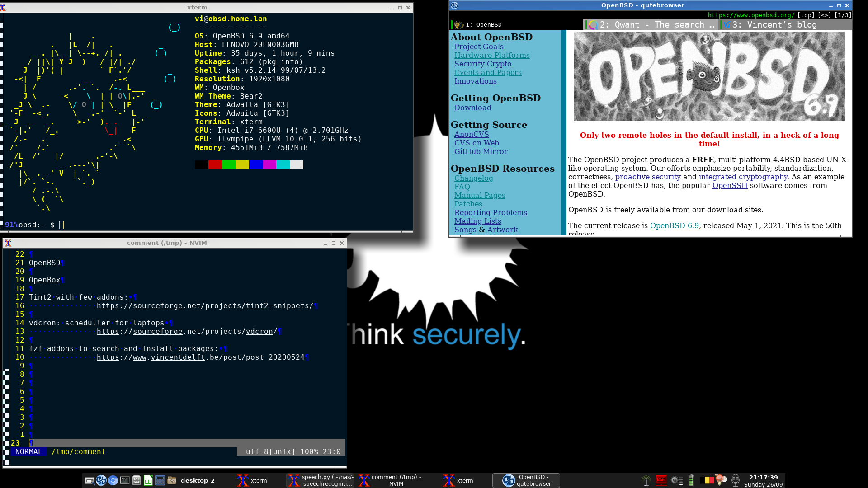Switch to the Qwant search tab
The width and height of the screenshot is (868, 488).
(x=651, y=25)
